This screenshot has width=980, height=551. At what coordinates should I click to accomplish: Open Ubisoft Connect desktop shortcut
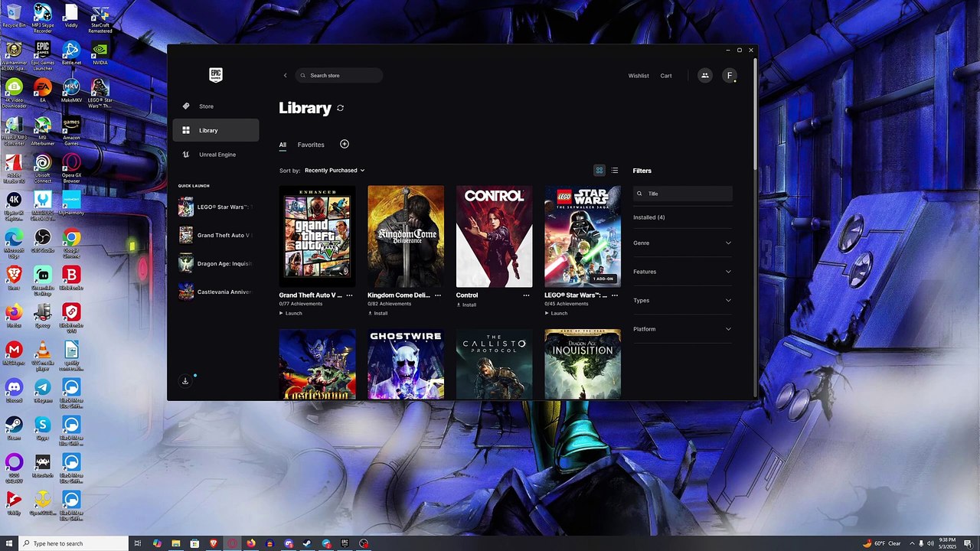tap(43, 168)
